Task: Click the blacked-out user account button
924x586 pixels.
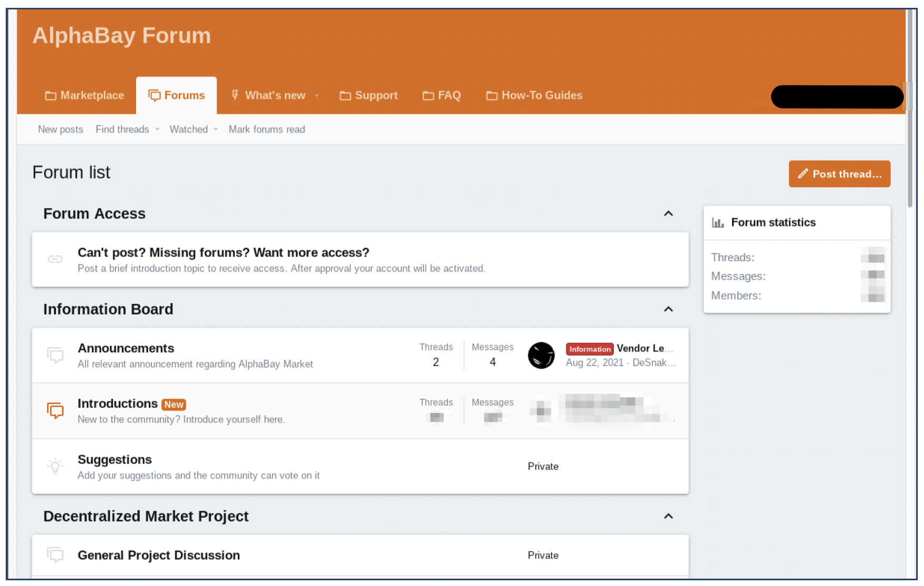Action: tap(838, 97)
